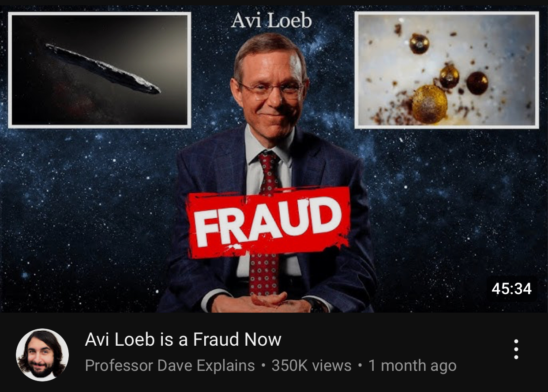548x392 pixels.
Task: Click the 45:34 duration badge
Action: [511, 288]
